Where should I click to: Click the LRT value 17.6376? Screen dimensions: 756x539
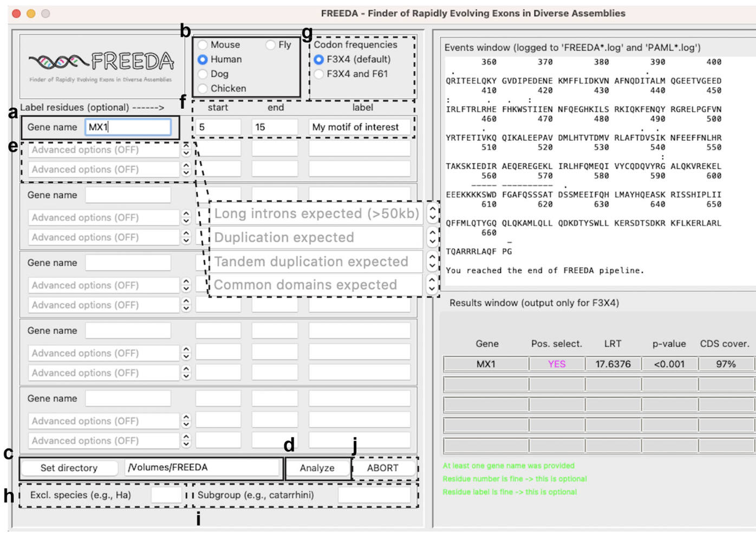coord(613,364)
